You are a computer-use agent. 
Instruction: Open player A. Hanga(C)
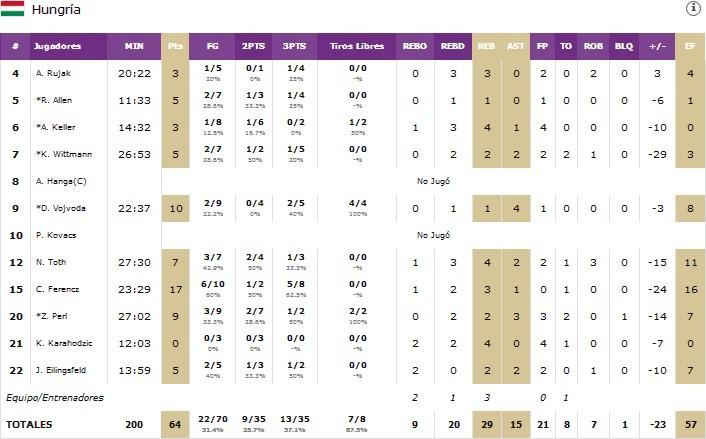pos(58,181)
